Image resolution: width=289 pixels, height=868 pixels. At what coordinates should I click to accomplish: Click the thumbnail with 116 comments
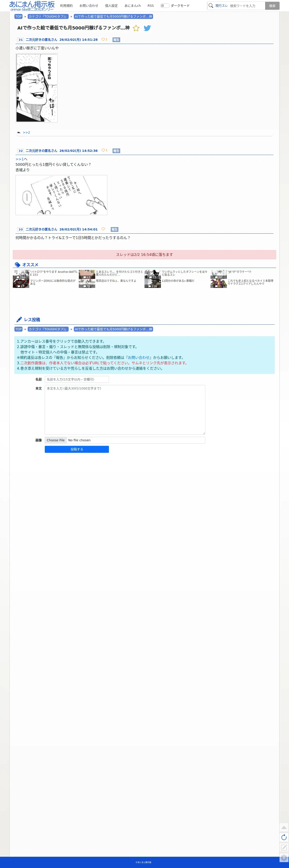tap(153, 283)
